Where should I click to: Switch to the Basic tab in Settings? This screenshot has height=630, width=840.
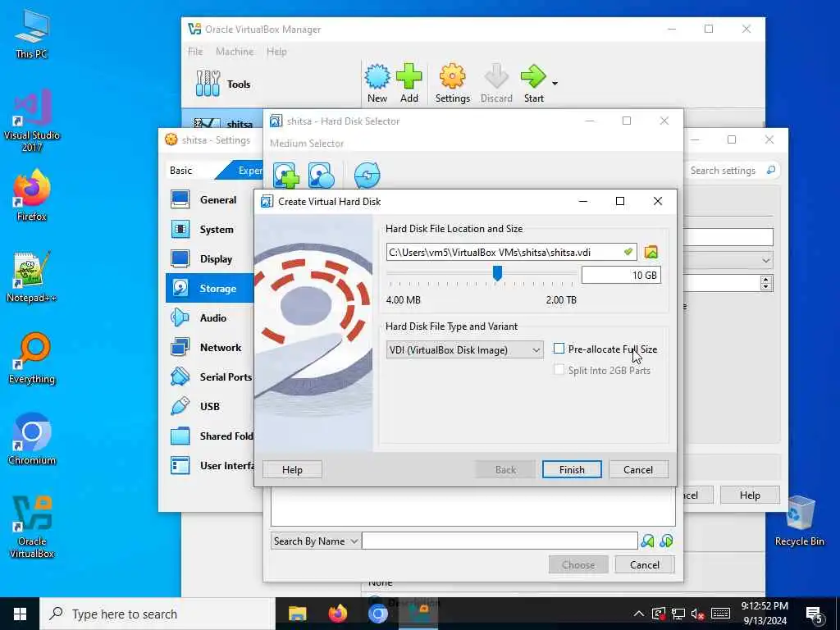(x=180, y=171)
